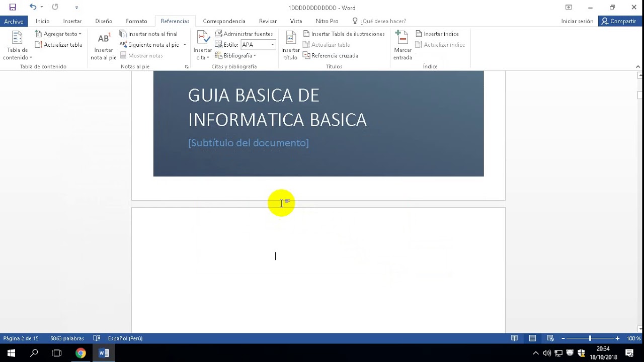Open Notas al pie dialog launcher

click(x=187, y=66)
